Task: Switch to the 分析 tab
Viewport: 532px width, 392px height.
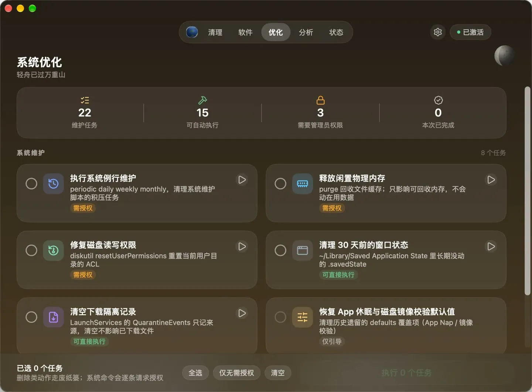Action: (x=306, y=32)
